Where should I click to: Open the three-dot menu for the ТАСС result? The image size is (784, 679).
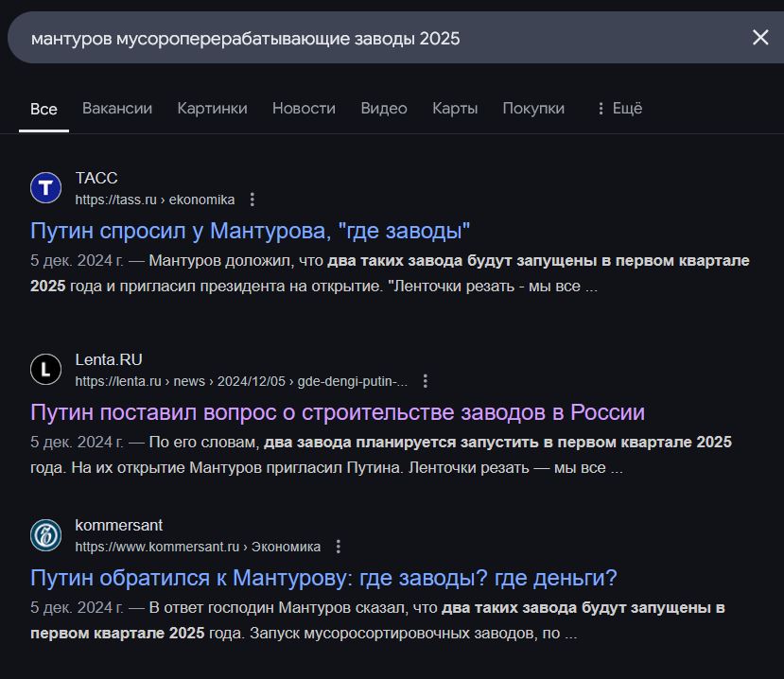coord(252,200)
